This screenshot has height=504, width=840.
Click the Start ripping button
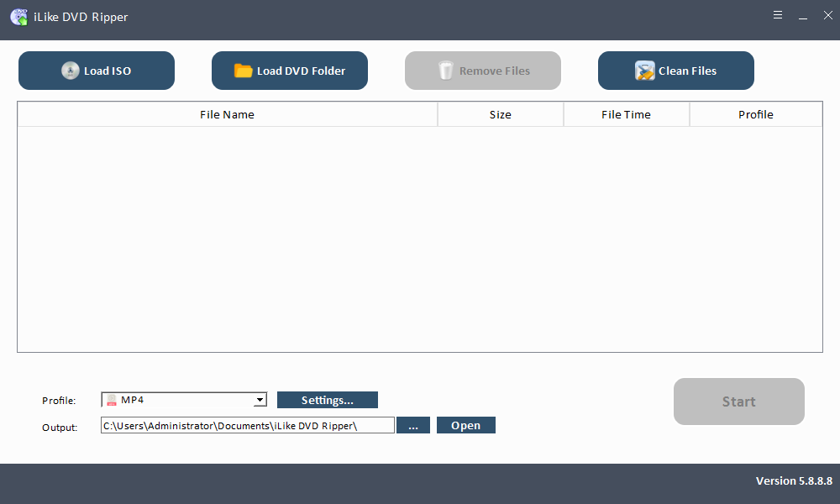(x=738, y=402)
